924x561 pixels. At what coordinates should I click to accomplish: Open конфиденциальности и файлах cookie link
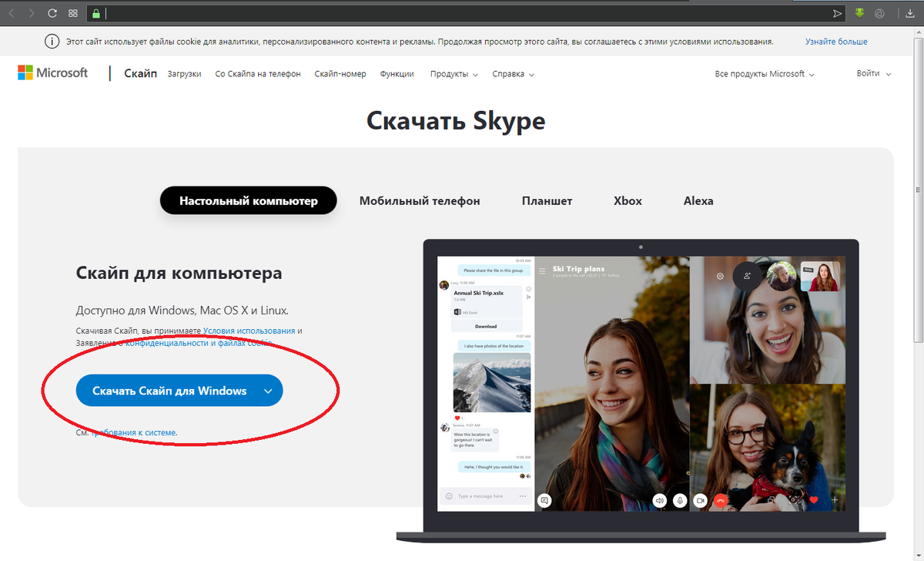(199, 343)
